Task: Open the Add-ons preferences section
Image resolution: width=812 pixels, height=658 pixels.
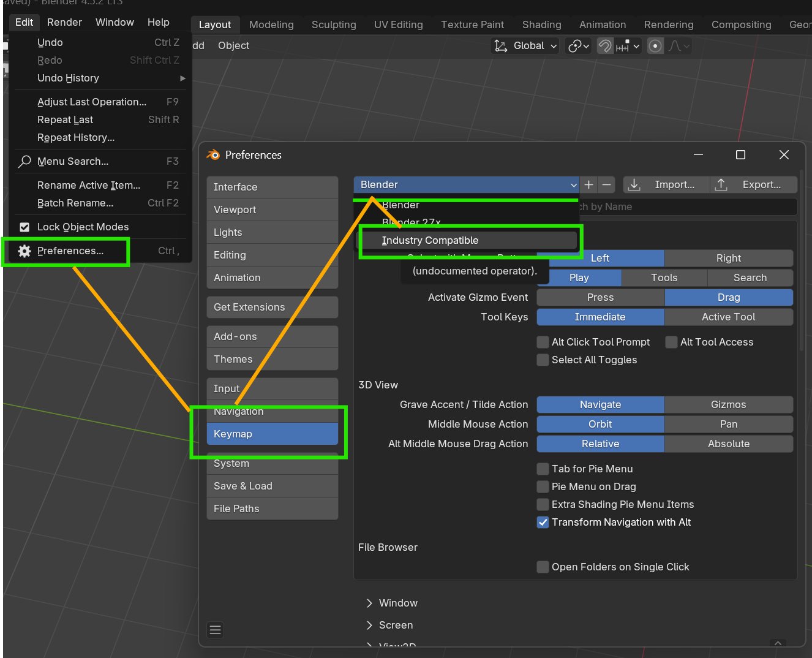Action: (x=273, y=336)
